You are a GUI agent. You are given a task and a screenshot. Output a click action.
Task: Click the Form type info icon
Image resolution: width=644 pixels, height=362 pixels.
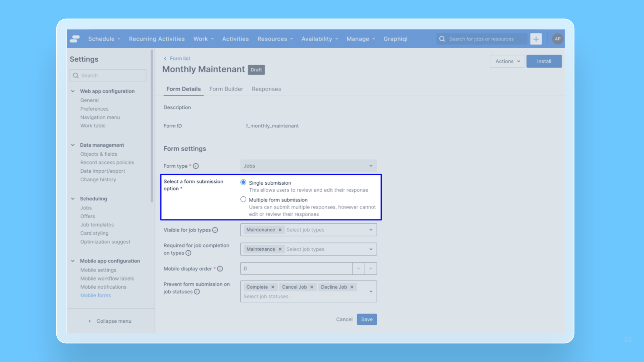196,166
